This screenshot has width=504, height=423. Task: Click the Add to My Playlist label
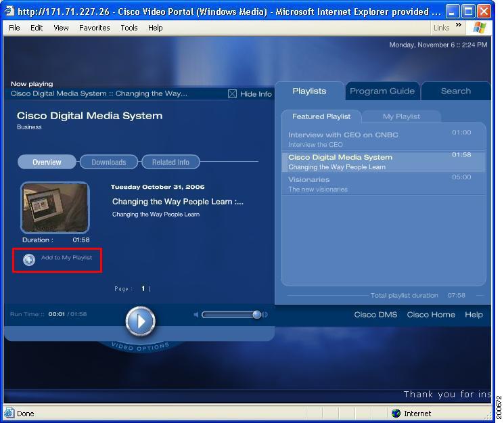tap(66, 258)
